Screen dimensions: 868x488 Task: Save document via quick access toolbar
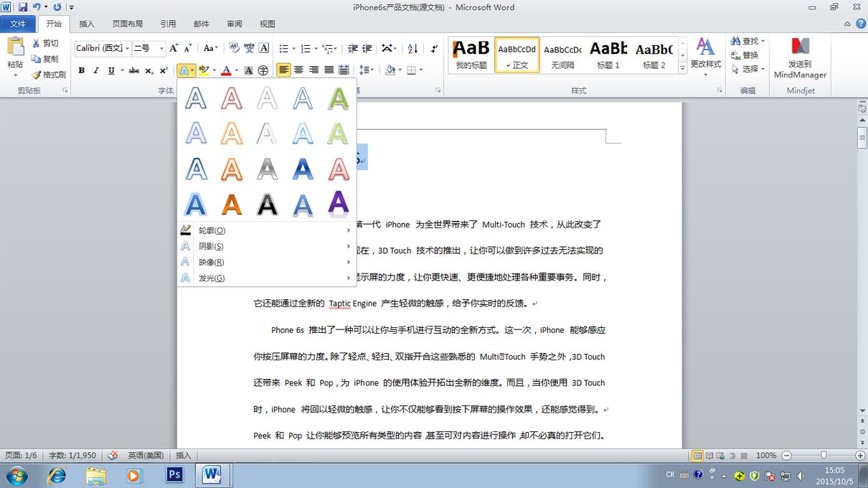23,7
